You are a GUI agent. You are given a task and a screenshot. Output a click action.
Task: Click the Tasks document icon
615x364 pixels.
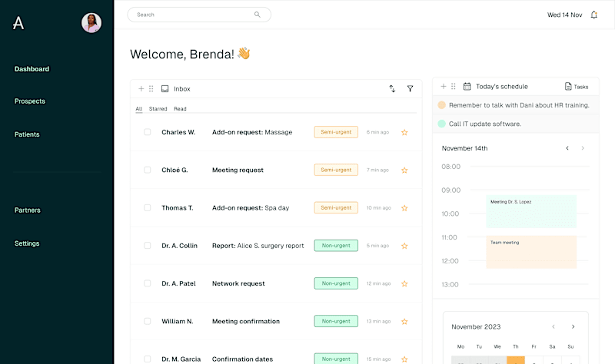click(568, 86)
